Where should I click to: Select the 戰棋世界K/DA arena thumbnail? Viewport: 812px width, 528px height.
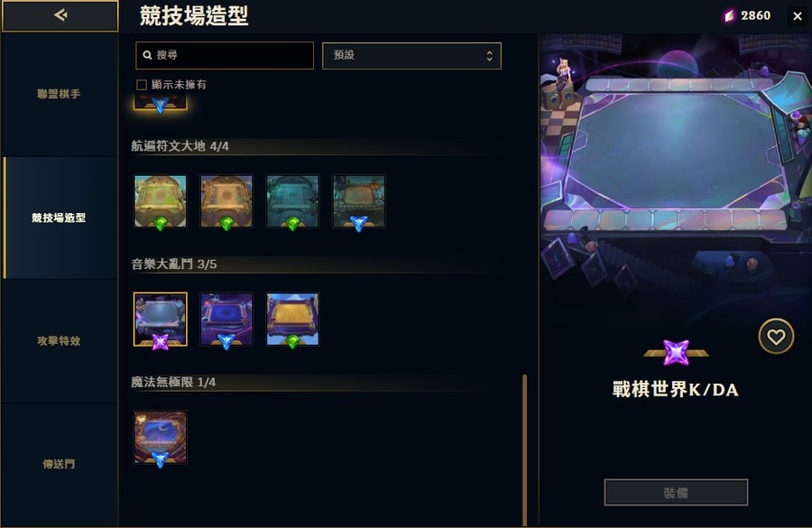click(x=161, y=320)
